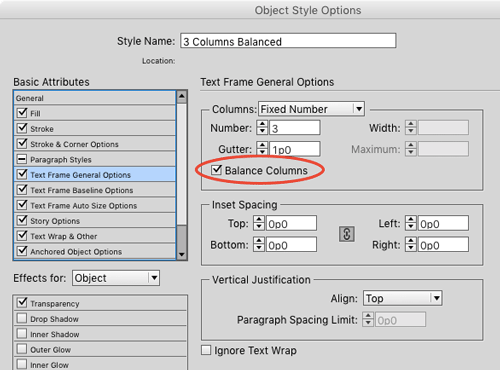Screen dimensions: 500x370
Task: Enable the Drop Shadow effect checkbox
Action: pos(22,318)
